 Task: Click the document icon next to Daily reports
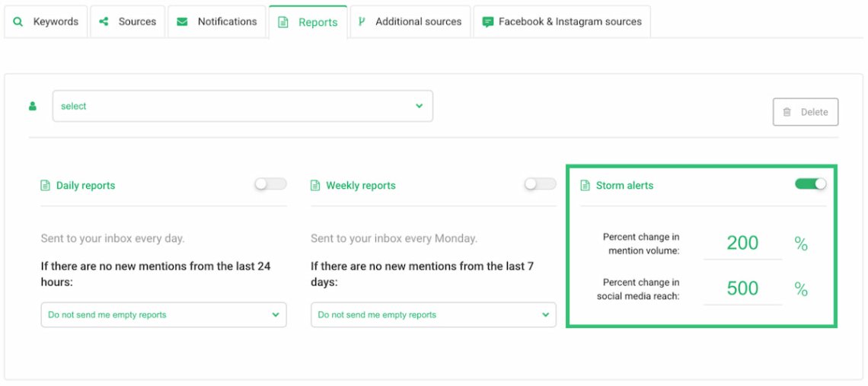coord(46,186)
